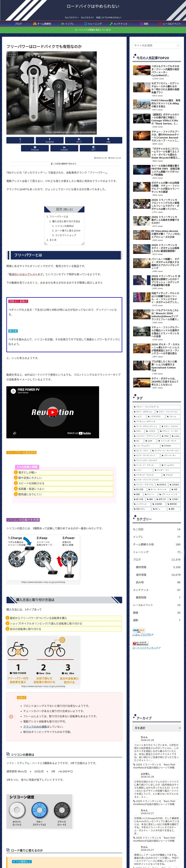Go to the インプレ navigation item
The height and width of the screenshot is (868, 186).
pos(67,24)
